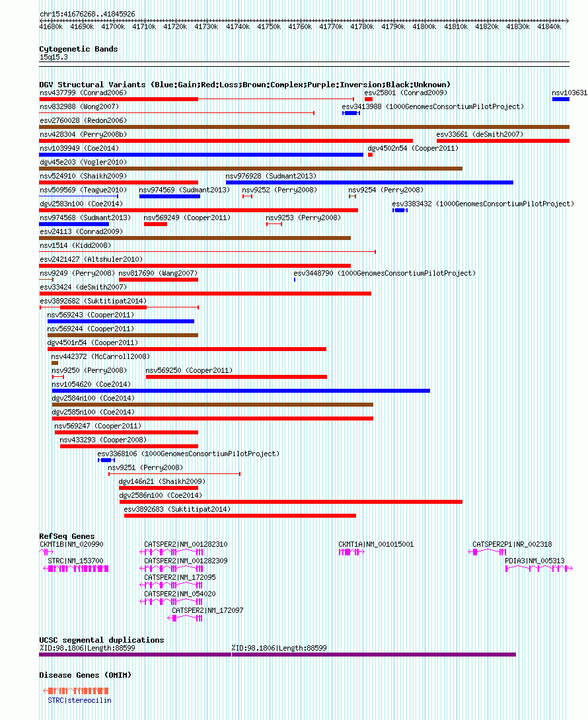Click CATSPER2 NM_001282310 transcript glyph

coord(171,552)
